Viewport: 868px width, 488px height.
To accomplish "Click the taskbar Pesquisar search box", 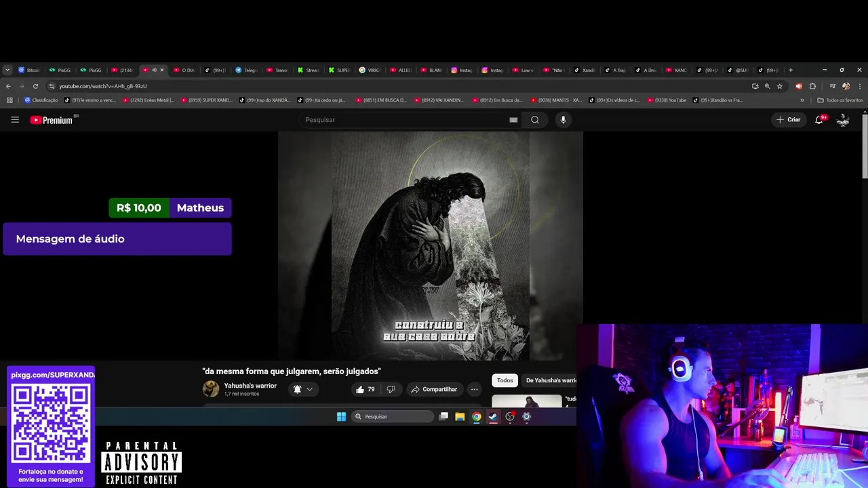I will click(x=393, y=417).
